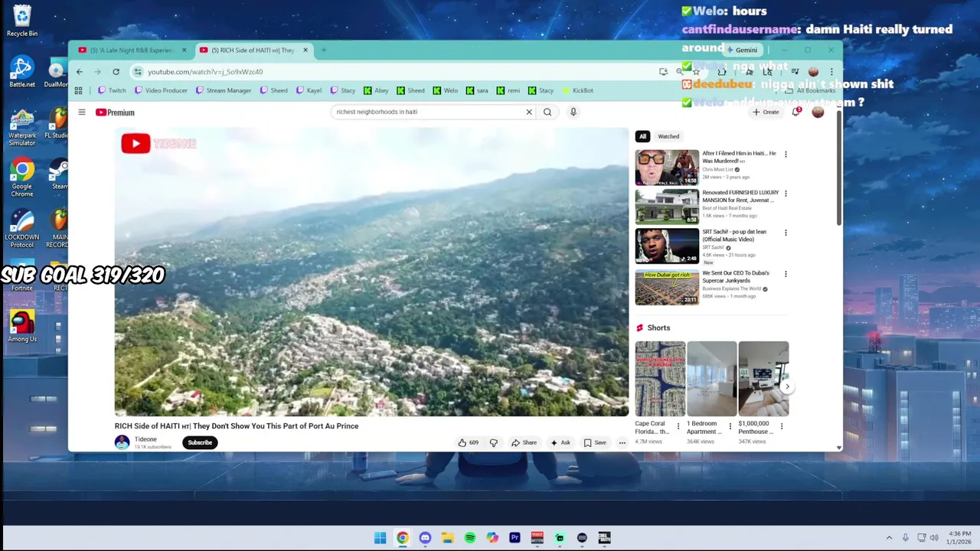Viewport: 980px width, 551px height.
Task: Open options for 1 Bedroom Apartment short
Action: coord(730,425)
